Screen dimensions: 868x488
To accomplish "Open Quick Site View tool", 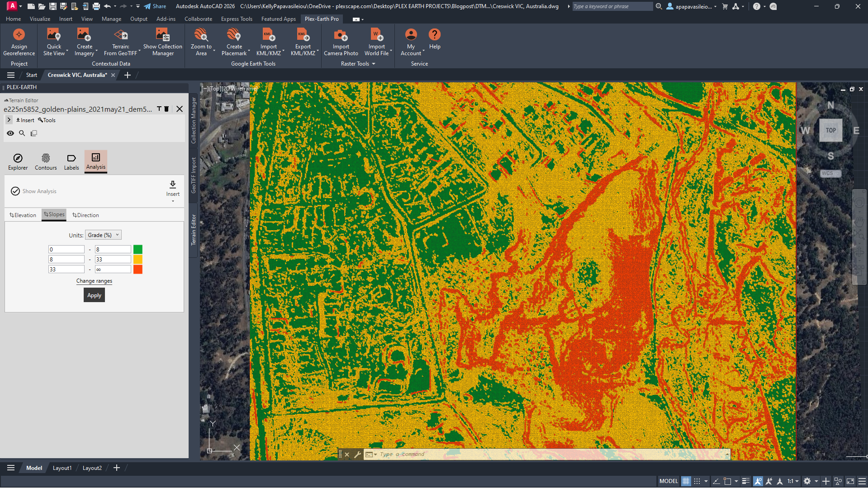I will pos(54,42).
